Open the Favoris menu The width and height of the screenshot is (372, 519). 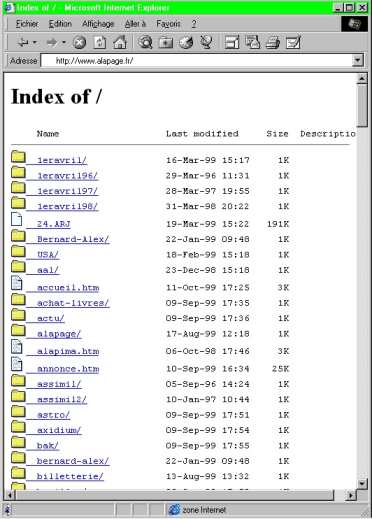tap(168, 24)
